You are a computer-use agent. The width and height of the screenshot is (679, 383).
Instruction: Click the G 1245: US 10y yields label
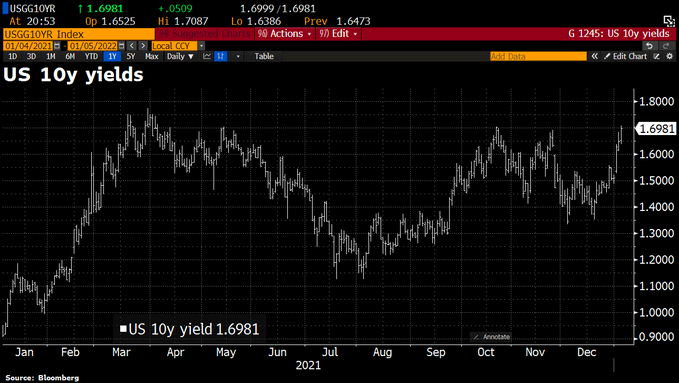tap(618, 34)
